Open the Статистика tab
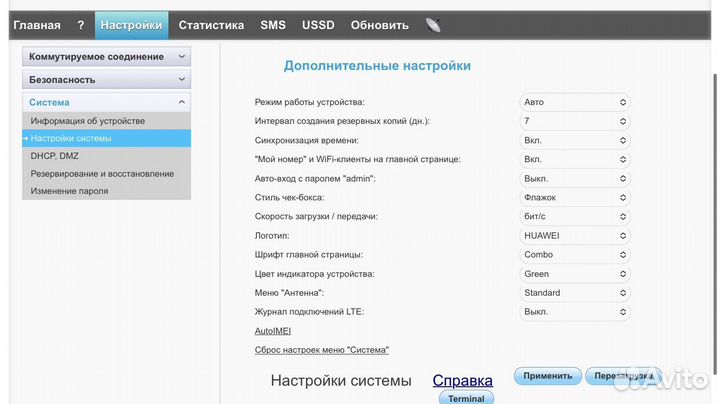Viewport: 720px width, 404px height. pyautogui.click(x=211, y=25)
